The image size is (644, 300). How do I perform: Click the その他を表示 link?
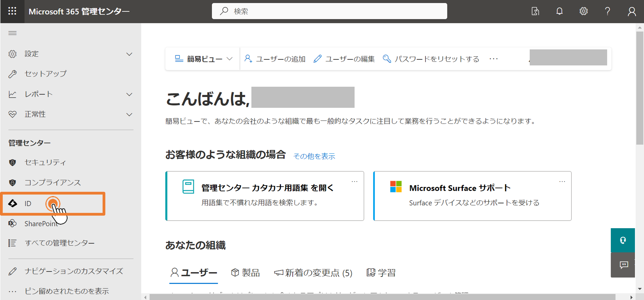click(314, 156)
